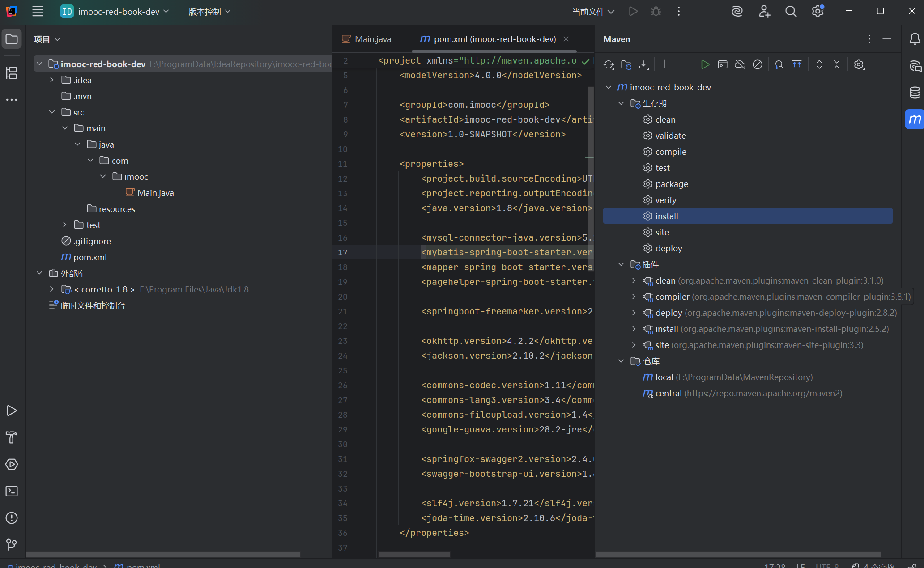Open the main hamburger menu
The height and width of the screenshot is (568, 924).
tap(38, 12)
